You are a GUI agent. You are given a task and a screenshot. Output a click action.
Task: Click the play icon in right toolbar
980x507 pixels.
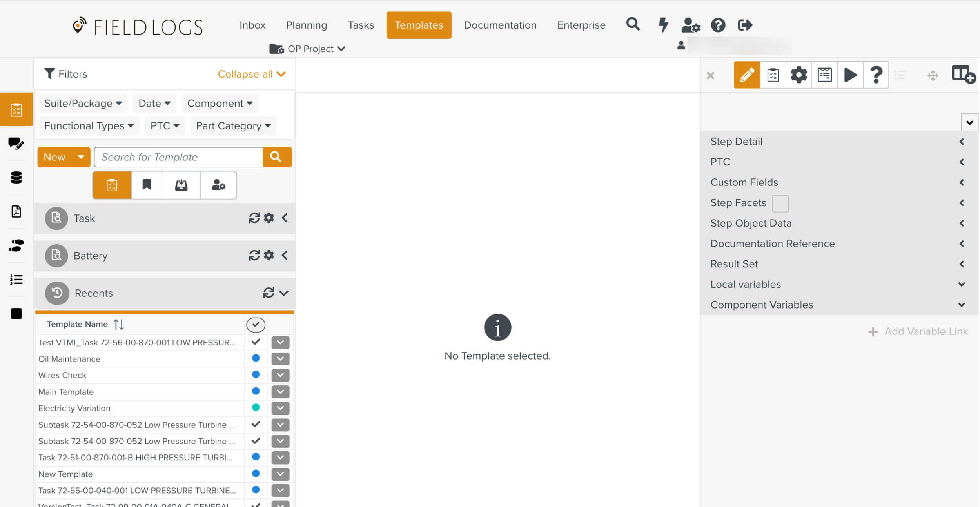point(850,75)
